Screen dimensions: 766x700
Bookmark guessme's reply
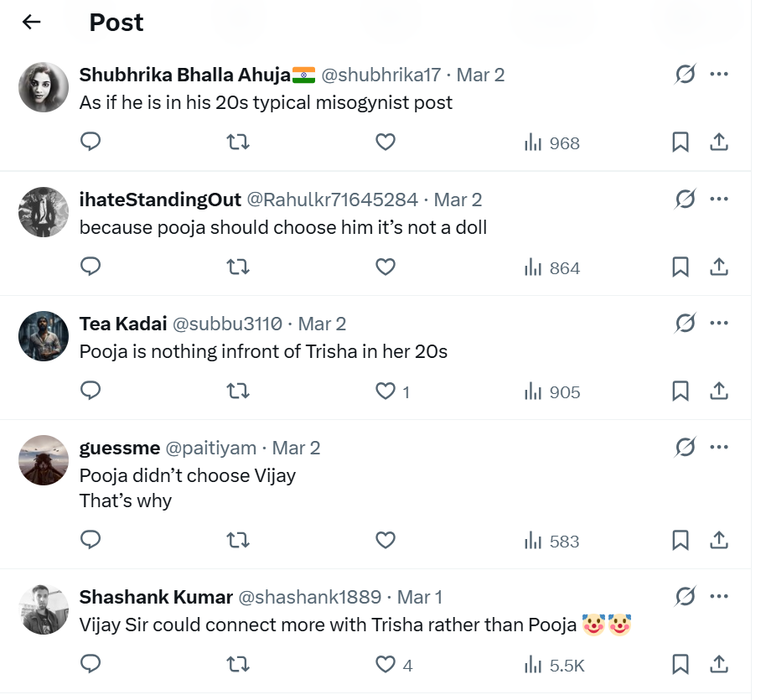click(681, 541)
